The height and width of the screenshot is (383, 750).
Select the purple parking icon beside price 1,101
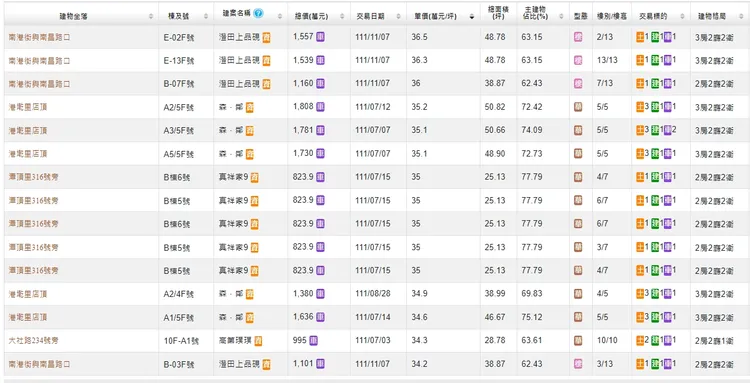coord(320,364)
